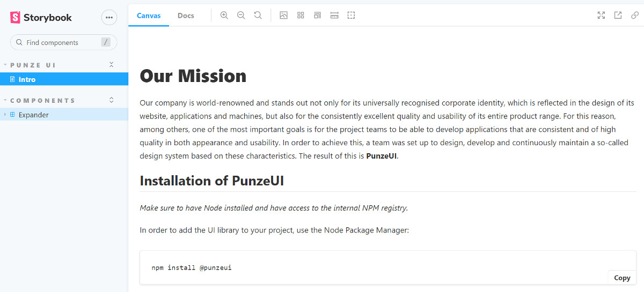Toggle the outlines dashed-square icon
Viewport: 644px width, 292px height.
pos(352,16)
